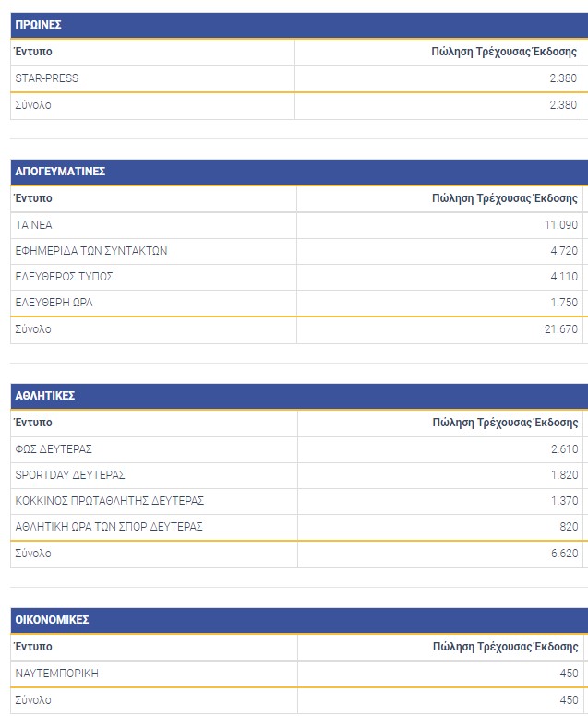Click the 6.620 sports total value
This screenshot has width=588, height=728.
564,554
